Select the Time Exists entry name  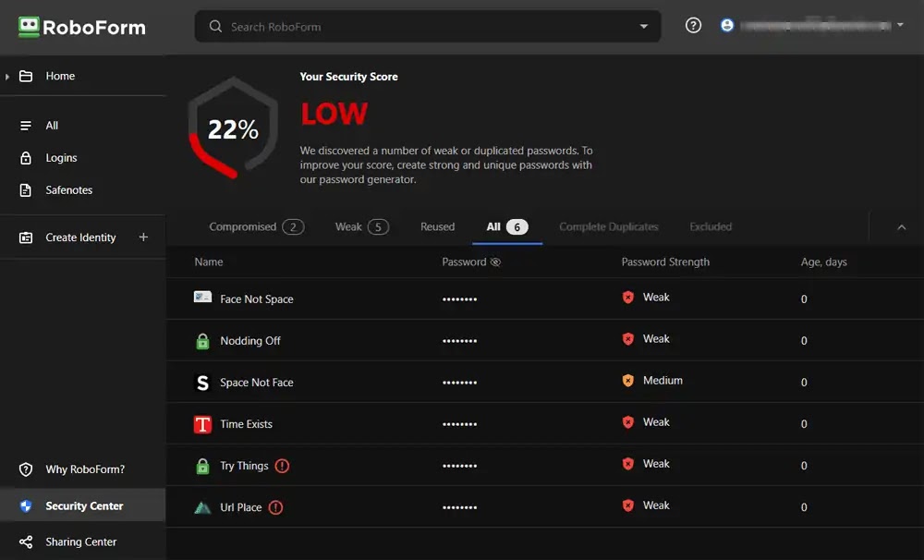click(246, 424)
